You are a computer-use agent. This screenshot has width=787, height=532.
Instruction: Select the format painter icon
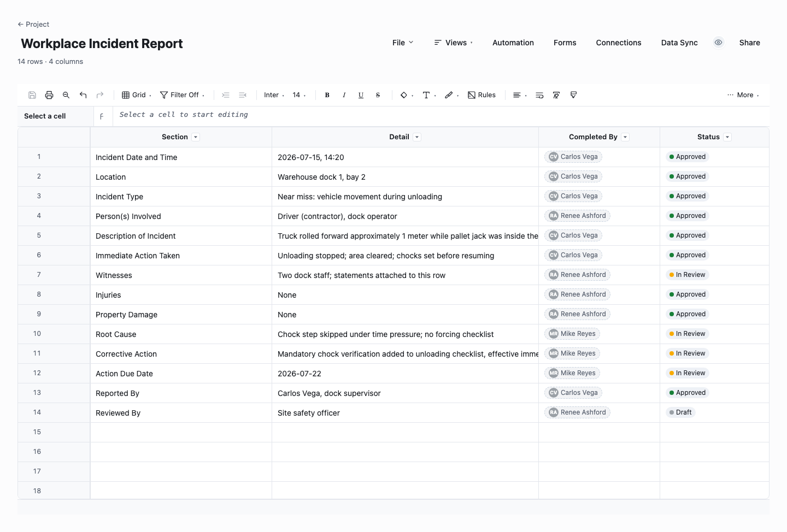tap(573, 95)
